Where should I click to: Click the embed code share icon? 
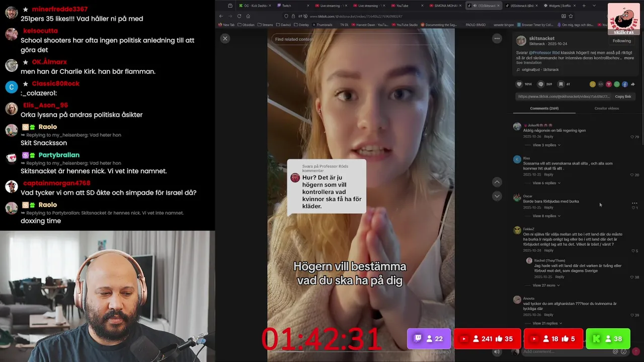coord(601,84)
